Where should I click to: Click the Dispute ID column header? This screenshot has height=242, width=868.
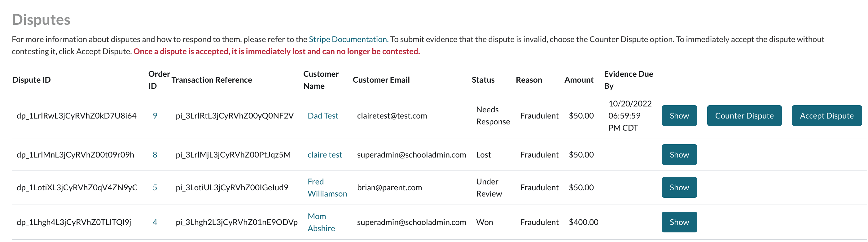click(31, 80)
